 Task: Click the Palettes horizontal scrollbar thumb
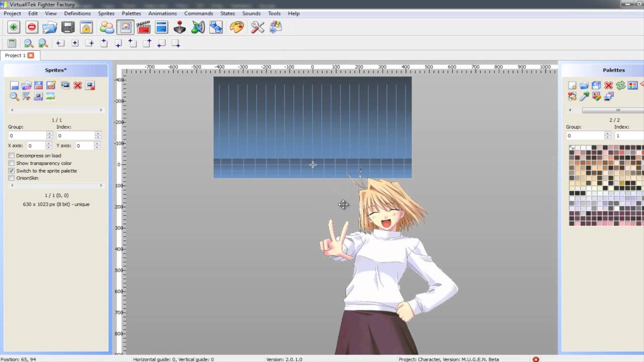point(614,110)
